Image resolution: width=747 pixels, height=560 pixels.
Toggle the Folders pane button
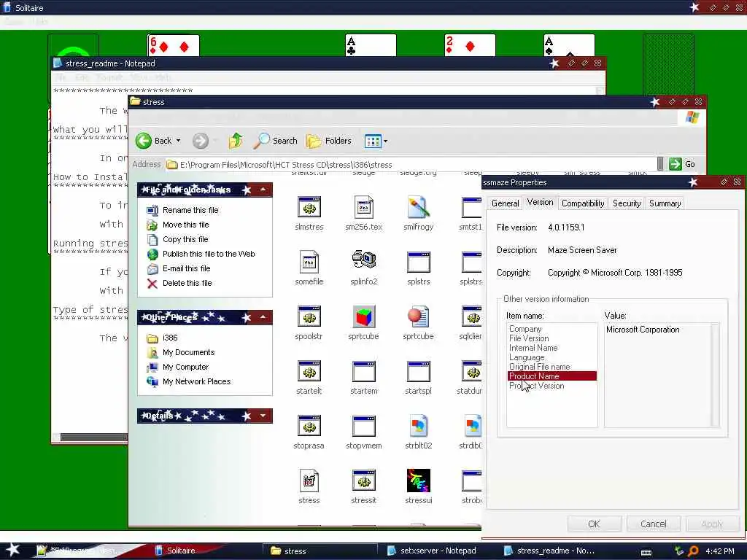(x=329, y=141)
